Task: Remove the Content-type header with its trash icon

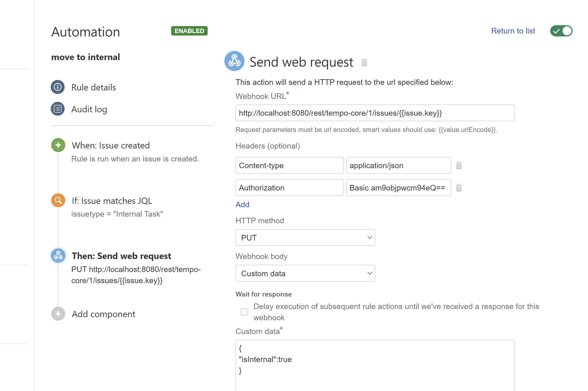Action: tap(459, 165)
